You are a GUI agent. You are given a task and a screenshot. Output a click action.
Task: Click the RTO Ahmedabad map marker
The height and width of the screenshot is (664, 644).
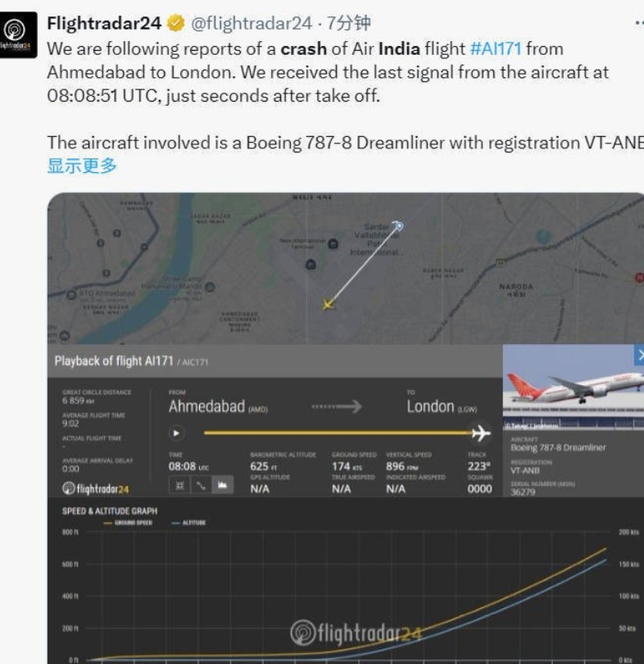point(72,293)
